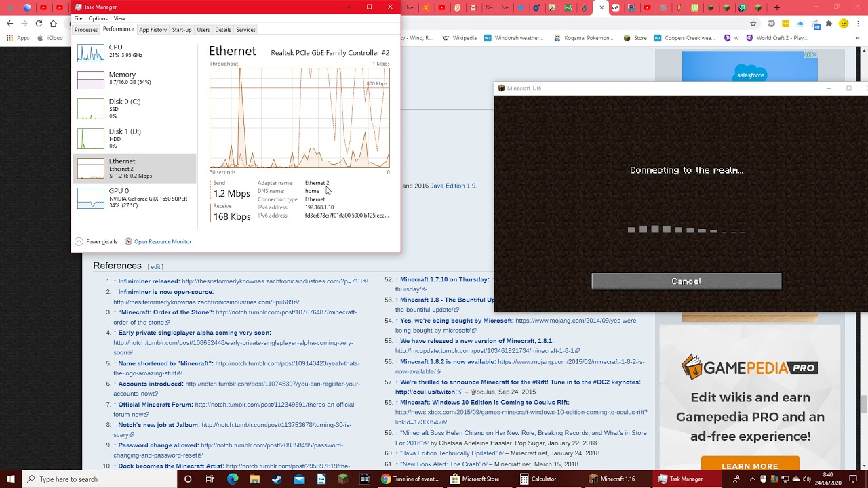Open the Coopers Creek weather bookmark
Viewport: 868px width, 488px height.
point(684,38)
